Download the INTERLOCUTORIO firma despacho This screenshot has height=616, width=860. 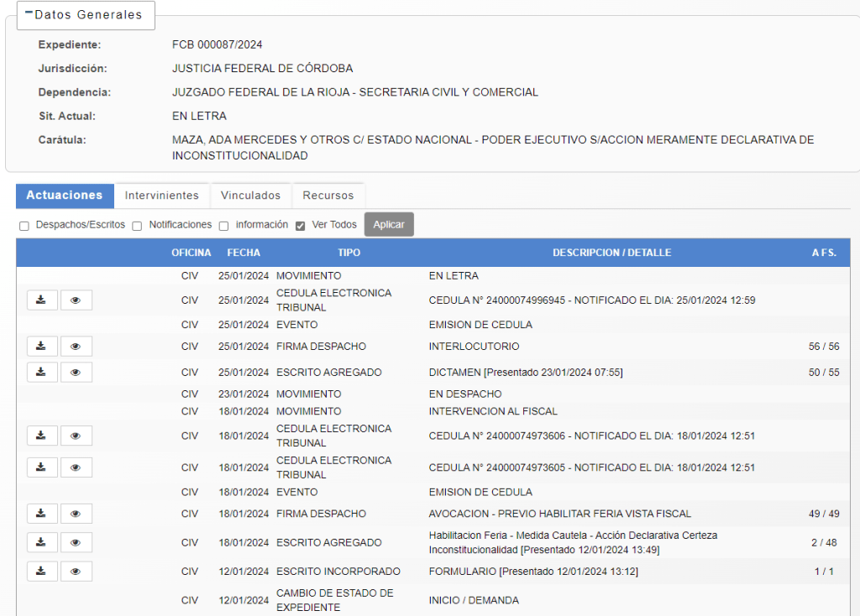tap(42, 347)
